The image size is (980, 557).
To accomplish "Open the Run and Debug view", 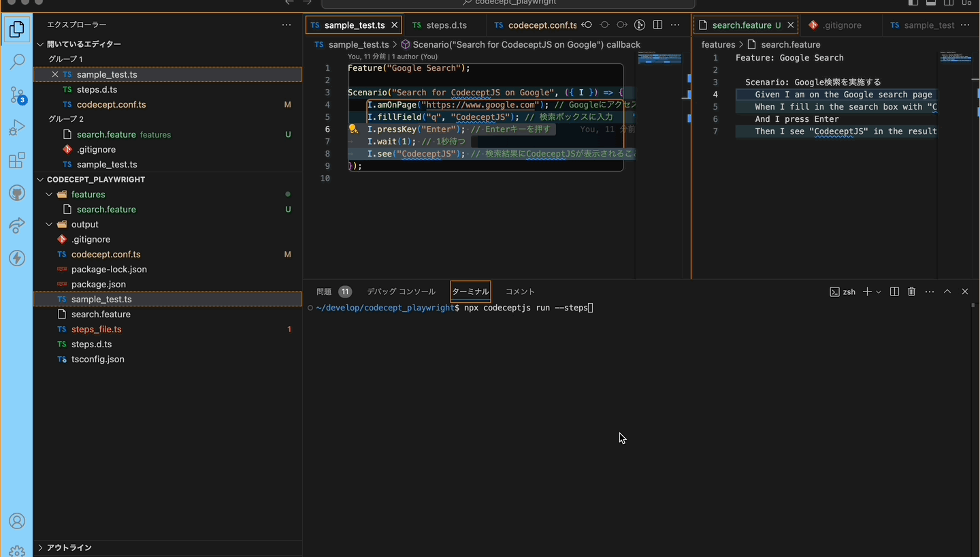I will click(x=16, y=127).
